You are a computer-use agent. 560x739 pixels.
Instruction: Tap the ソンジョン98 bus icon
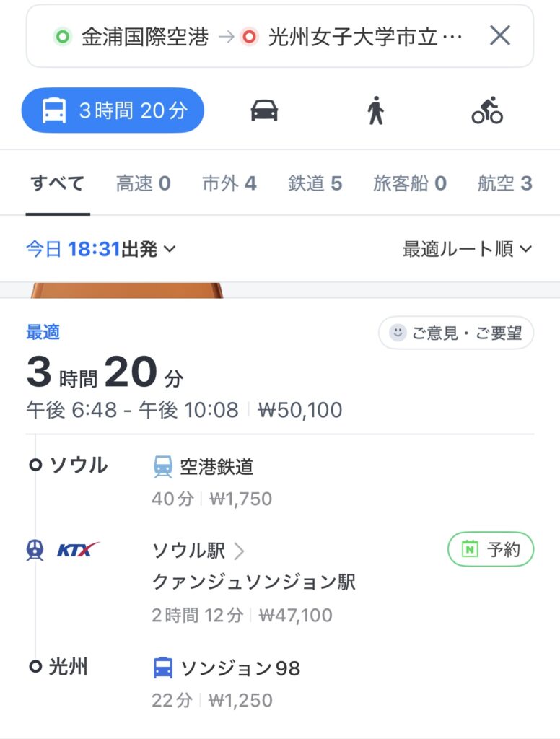pos(163,668)
